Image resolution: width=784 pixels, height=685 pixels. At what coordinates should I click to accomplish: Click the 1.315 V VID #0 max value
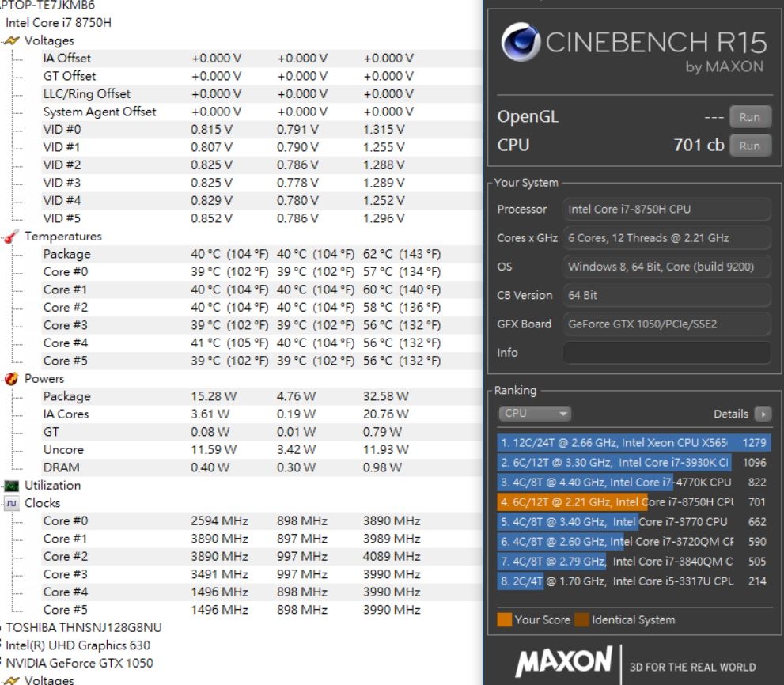pyautogui.click(x=384, y=130)
